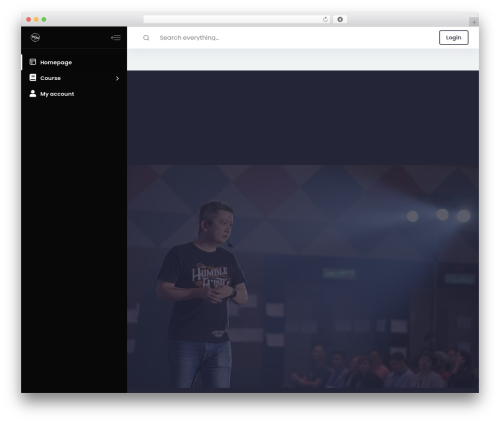This screenshot has width=500, height=423.
Task: Click the browser address bar
Action: pyautogui.click(x=237, y=19)
